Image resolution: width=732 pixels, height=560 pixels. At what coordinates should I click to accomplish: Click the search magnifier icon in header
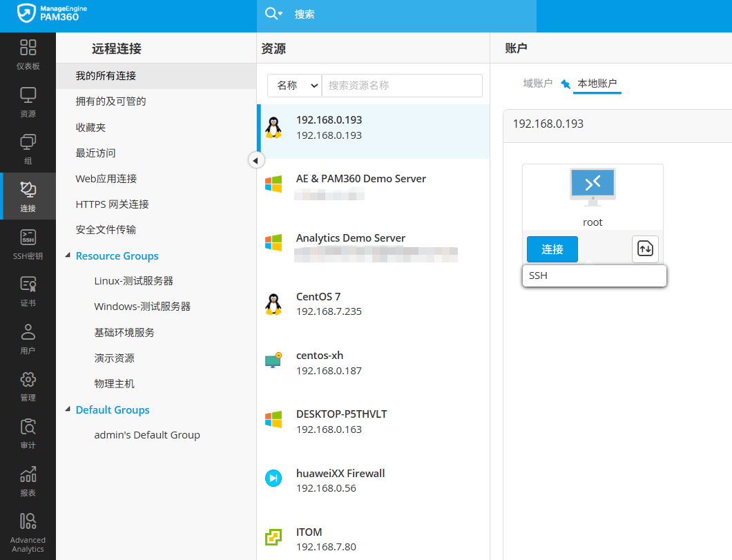[271, 14]
